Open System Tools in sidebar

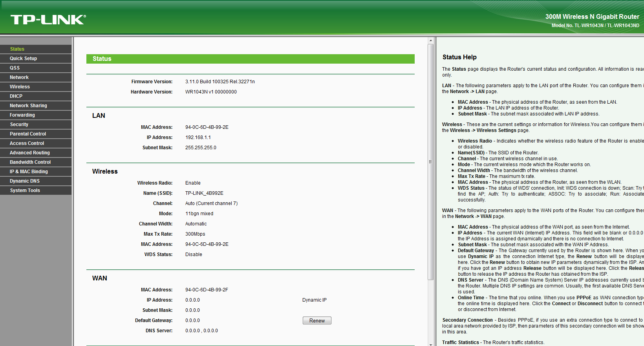(x=36, y=190)
